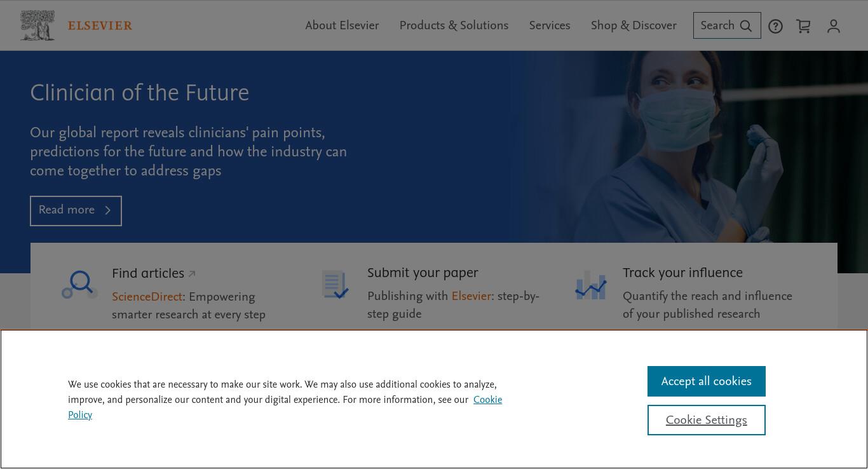This screenshot has height=469, width=868.
Task: Click the Track your influence chart icon
Action: [590, 285]
